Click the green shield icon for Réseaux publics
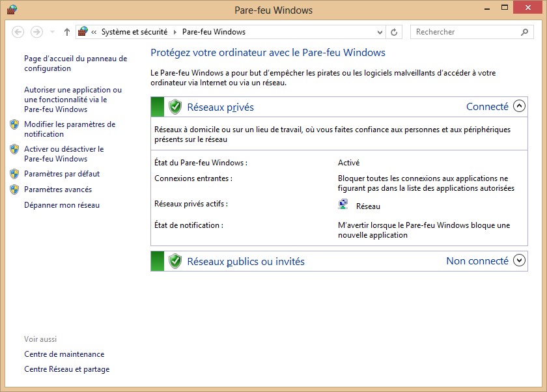 (175, 261)
